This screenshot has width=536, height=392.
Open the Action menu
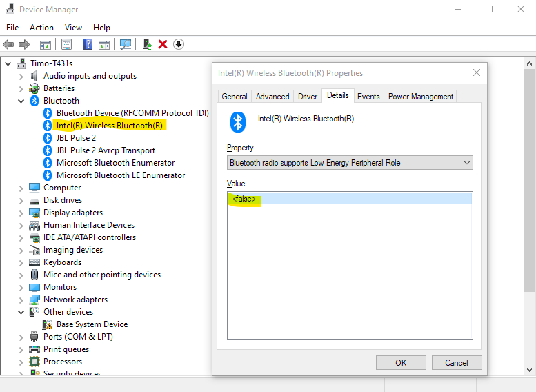(x=41, y=28)
